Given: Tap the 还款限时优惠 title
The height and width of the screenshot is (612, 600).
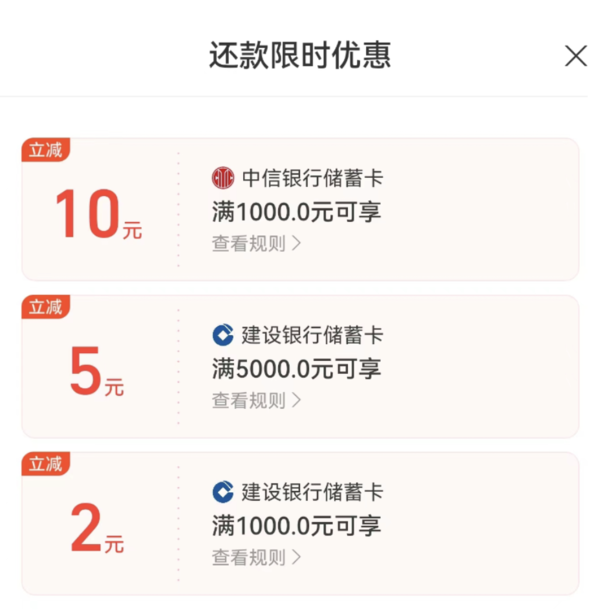Looking at the screenshot, I should (x=300, y=55).
